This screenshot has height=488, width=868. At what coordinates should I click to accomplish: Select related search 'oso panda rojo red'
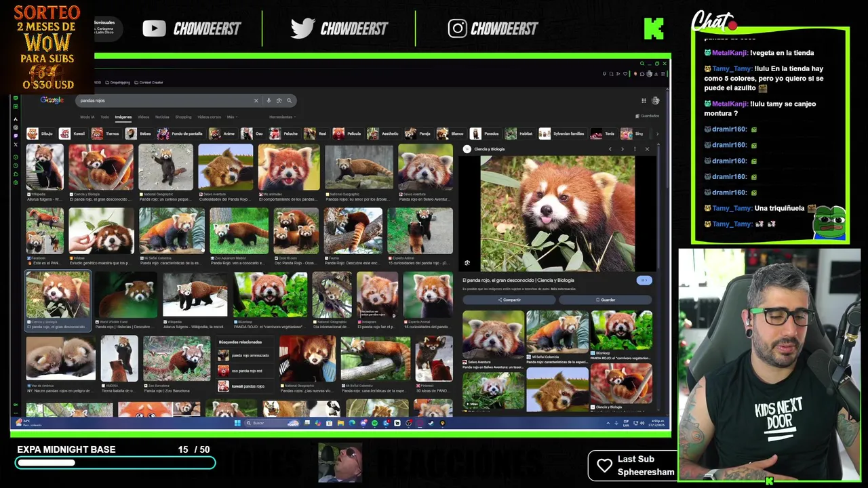pos(244,371)
